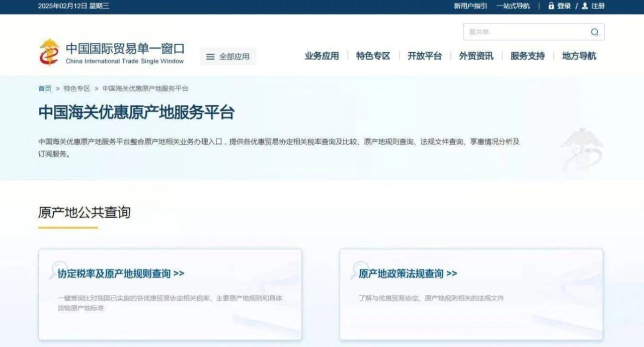Open the 特色专区 menu
Viewport: 644px width, 347px height.
tap(373, 56)
